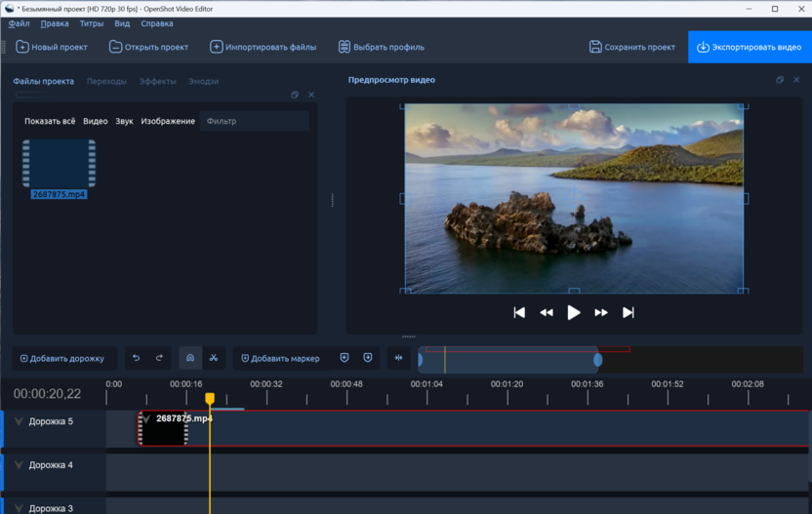Open Дорожка 4 track dropdown arrow
The width and height of the screenshot is (812, 514).
click(x=19, y=465)
